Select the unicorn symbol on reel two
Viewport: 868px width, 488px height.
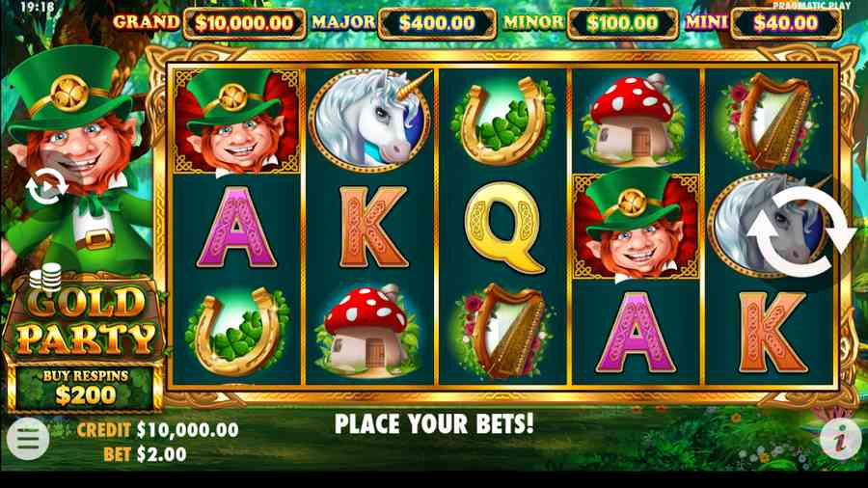369,118
